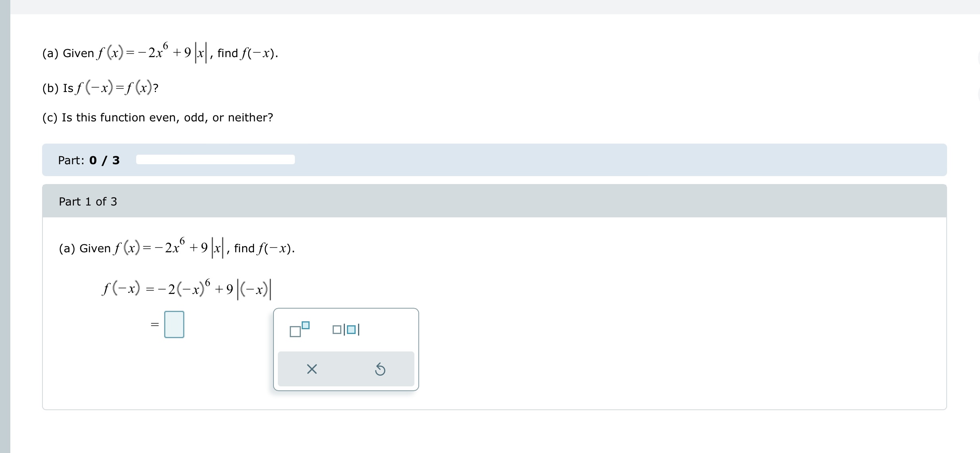Click the equals sign before the answer box
Screen dimensions: 980x453
pos(154,324)
